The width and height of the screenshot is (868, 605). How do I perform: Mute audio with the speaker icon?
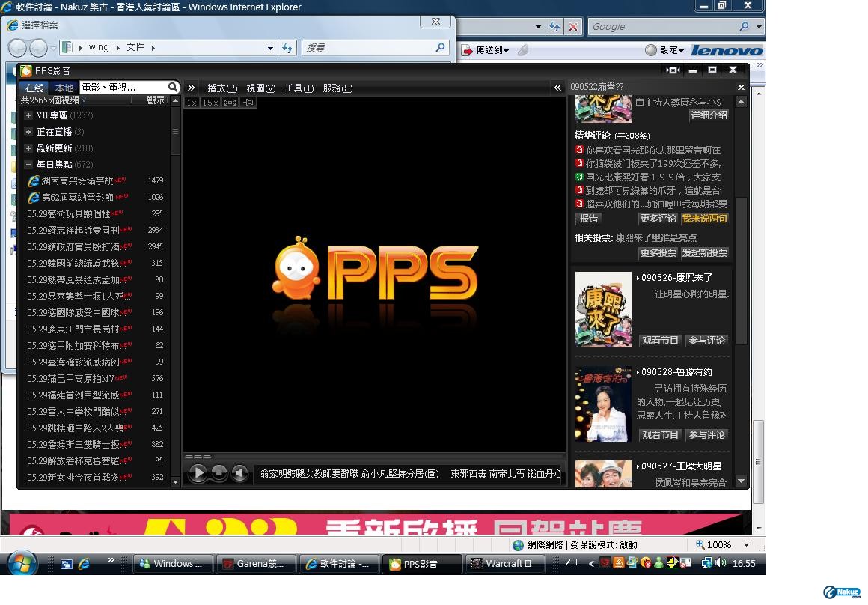239,473
